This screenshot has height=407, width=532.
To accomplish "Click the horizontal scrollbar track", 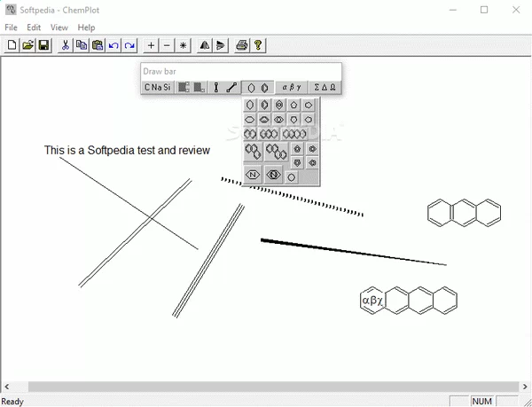I will click(x=266, y=387).
